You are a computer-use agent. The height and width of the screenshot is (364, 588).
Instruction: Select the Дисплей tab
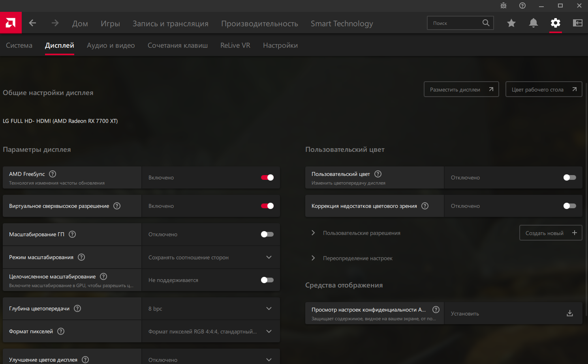[60, 45]
